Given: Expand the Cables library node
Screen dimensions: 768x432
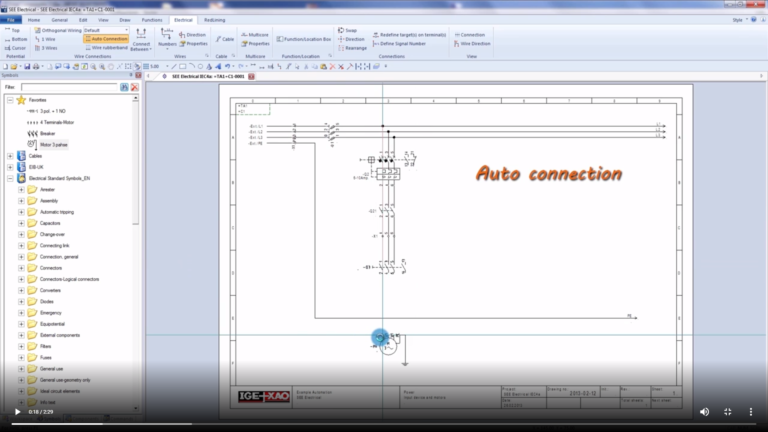Looking at the screenshot, I should click(x=10, y=156).
